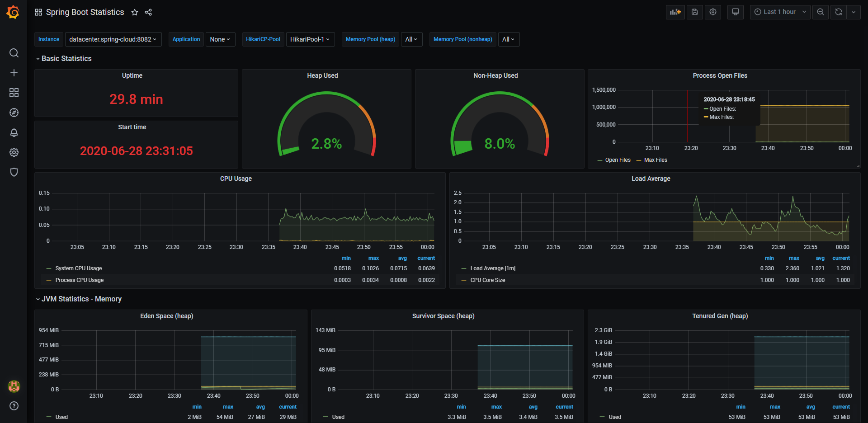Open the HikariPool-1 dropdown

(310, 39)
